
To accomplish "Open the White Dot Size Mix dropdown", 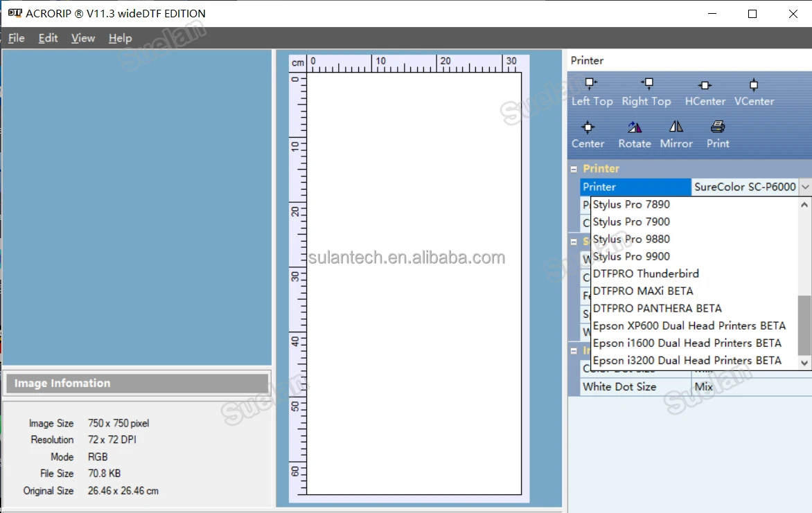I will (x=752, y=387).
